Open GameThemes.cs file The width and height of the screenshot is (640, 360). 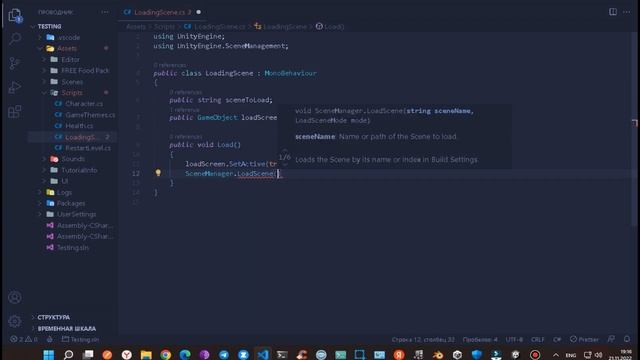pyautogui.click(x=90, y=115)
